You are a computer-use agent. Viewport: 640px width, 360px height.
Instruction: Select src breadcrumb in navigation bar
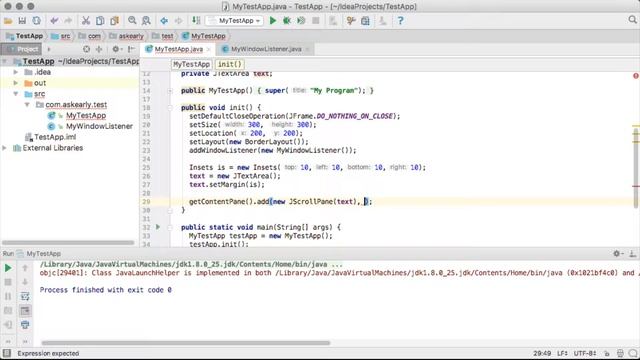coord(61,36)
